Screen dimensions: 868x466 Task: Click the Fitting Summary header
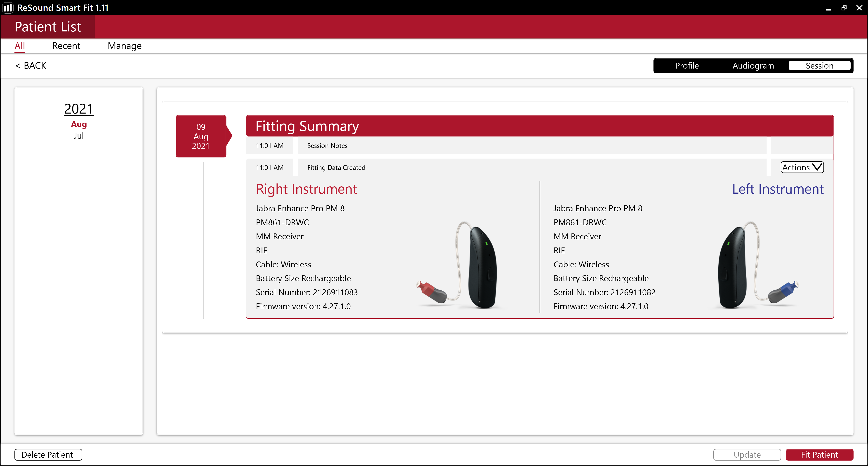tap(540, 126)
